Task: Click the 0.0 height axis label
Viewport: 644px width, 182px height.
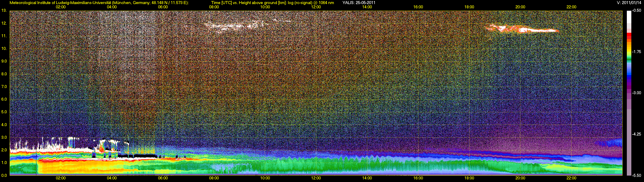Action: coord(4,175)
